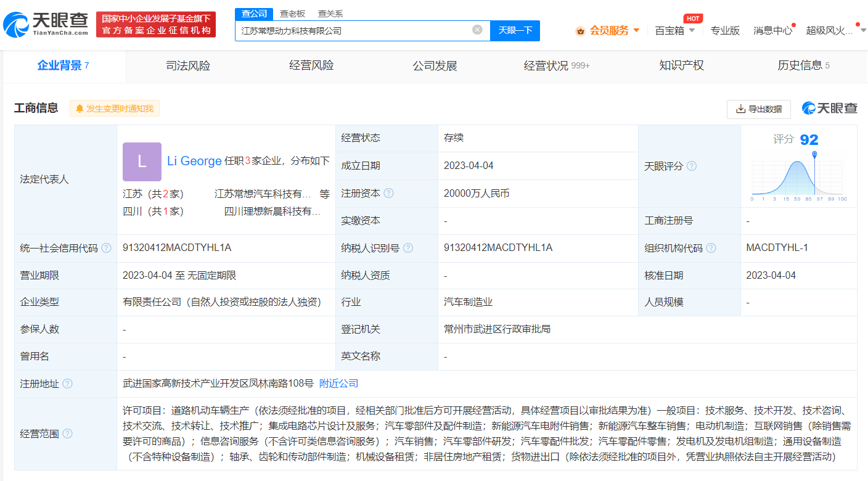Click the 四川（共1家） region text

click(154, 212)
